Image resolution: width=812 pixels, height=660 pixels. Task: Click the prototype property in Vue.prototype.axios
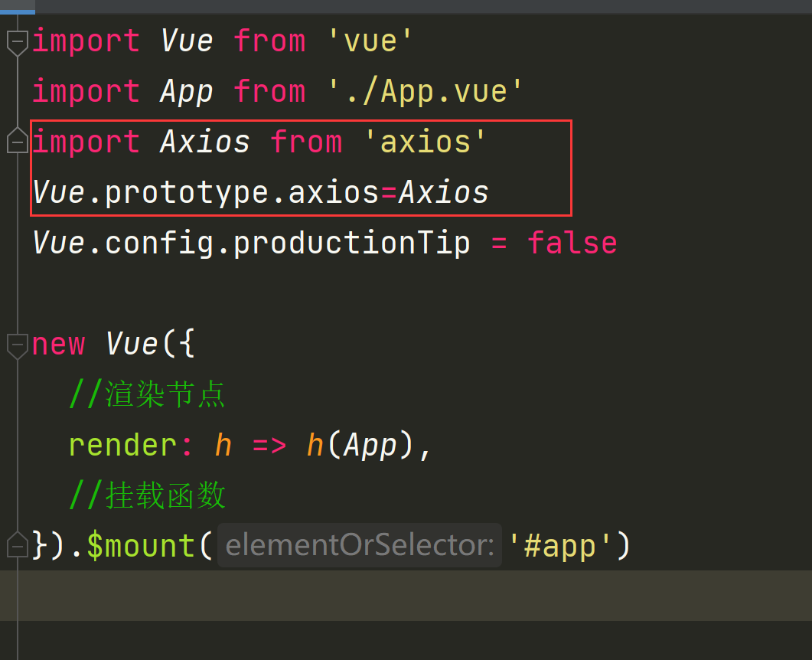point(187,193)
